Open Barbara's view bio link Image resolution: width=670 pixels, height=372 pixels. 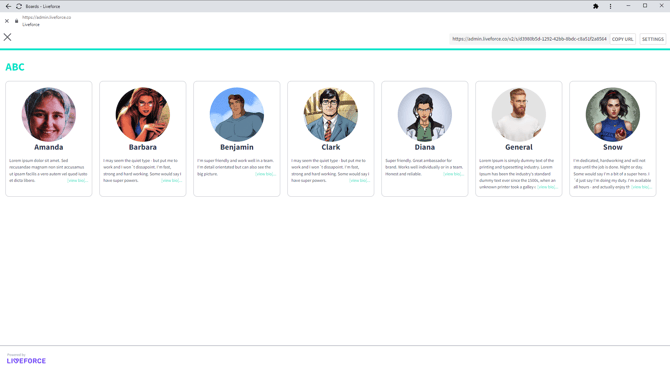(171, 181)
